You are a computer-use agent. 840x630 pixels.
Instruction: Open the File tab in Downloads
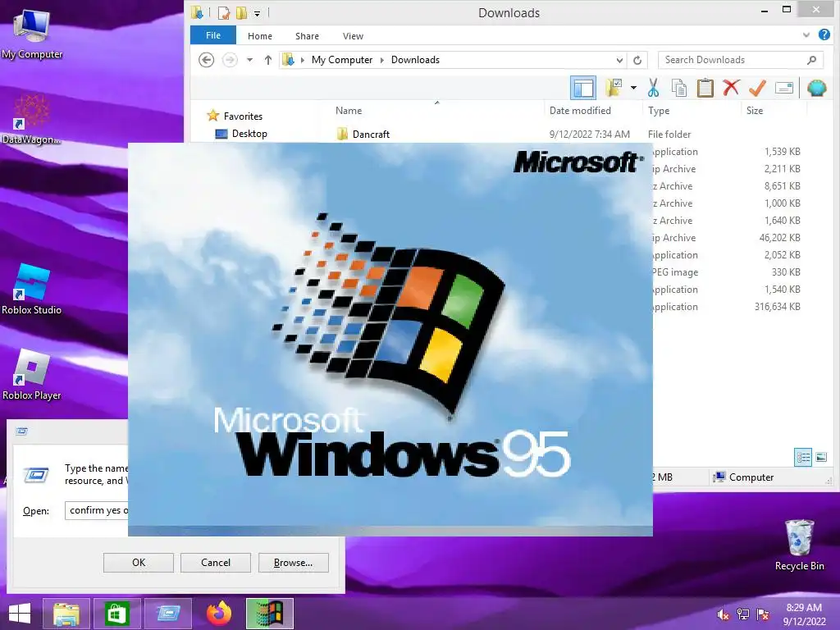(212, 35)
